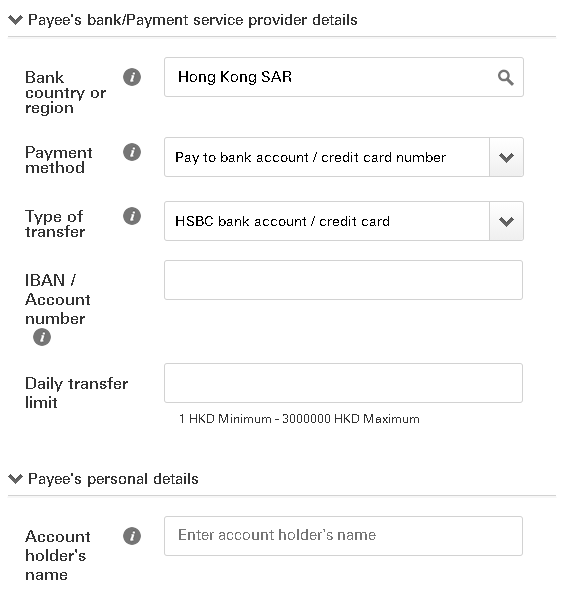Click the info icon under IBAN / Account number

click(x=42, y=337)
